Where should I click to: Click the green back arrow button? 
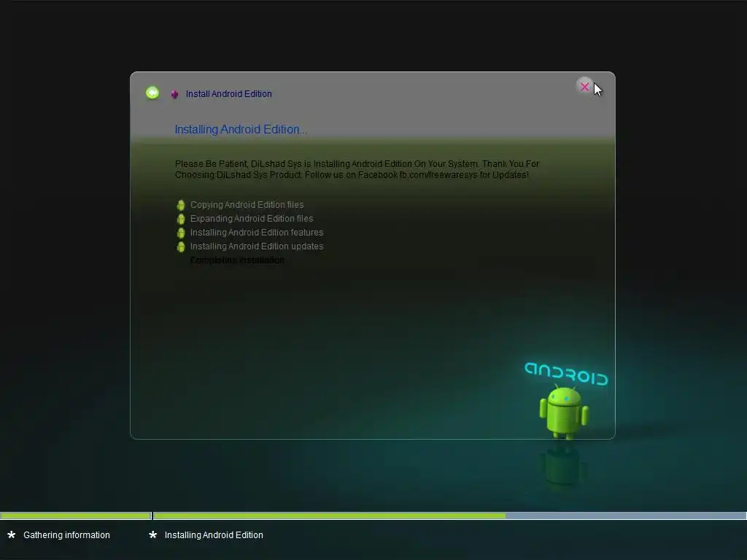152,93
